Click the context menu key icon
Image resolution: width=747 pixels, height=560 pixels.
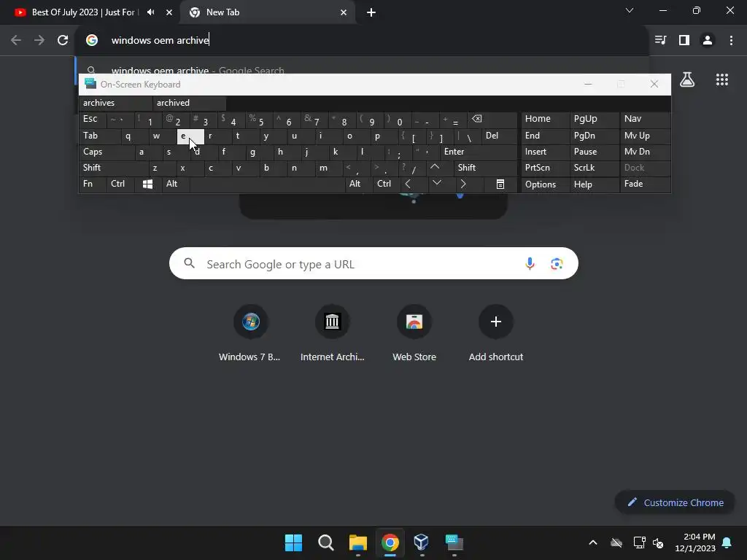tap(500, 184)
